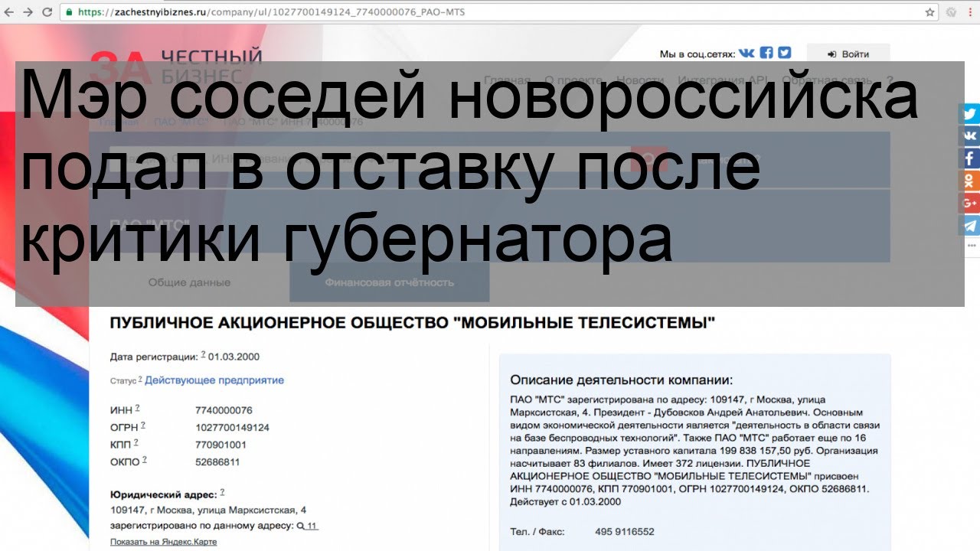The image size is (980, 551).
Task: Share via Twitter in side panel
Action: click(970, 114)
